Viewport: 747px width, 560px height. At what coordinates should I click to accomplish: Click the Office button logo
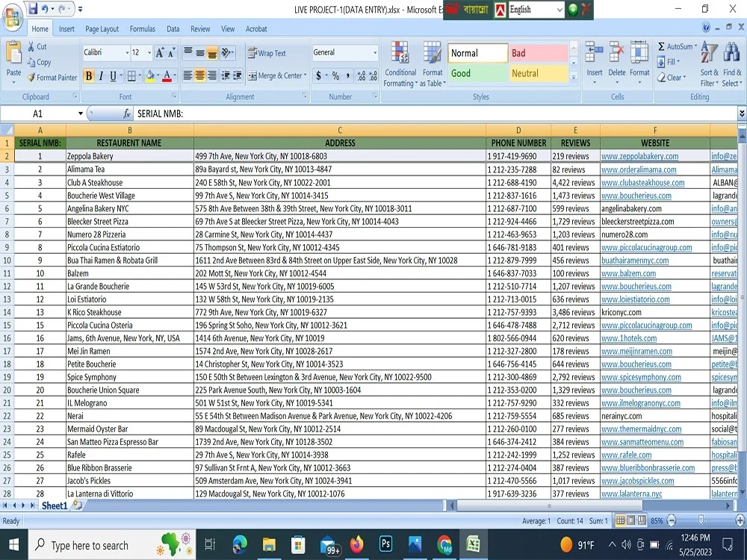pos(13,18)
